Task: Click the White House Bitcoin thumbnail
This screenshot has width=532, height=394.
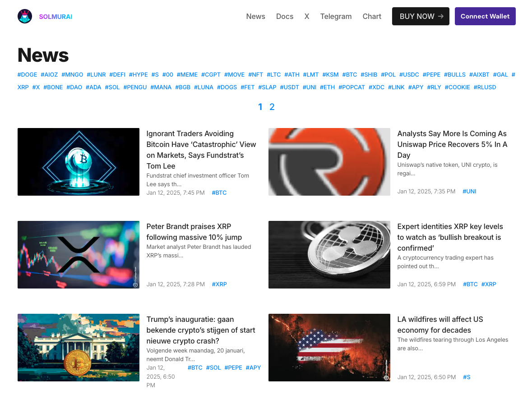Action: pos(79,348)
